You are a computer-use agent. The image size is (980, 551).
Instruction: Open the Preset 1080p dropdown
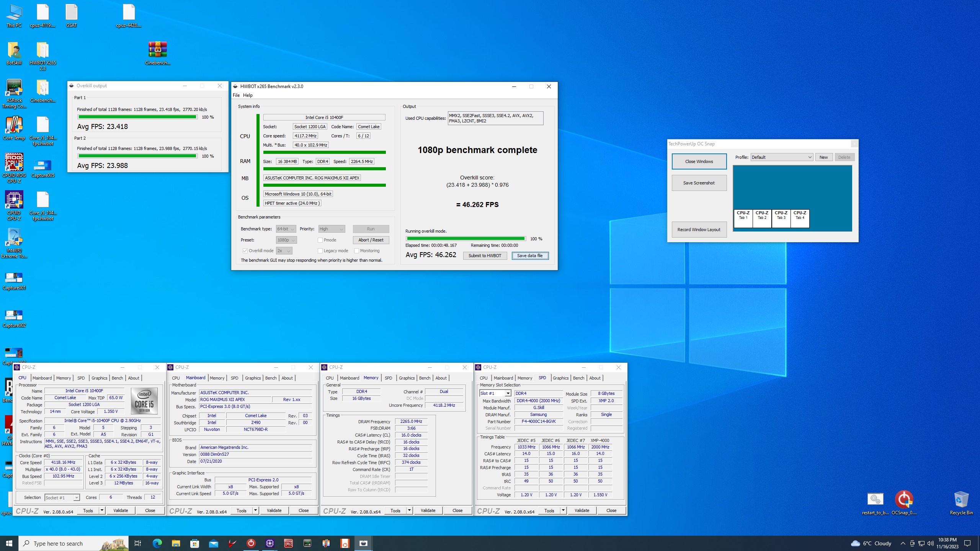pos(286,240)
